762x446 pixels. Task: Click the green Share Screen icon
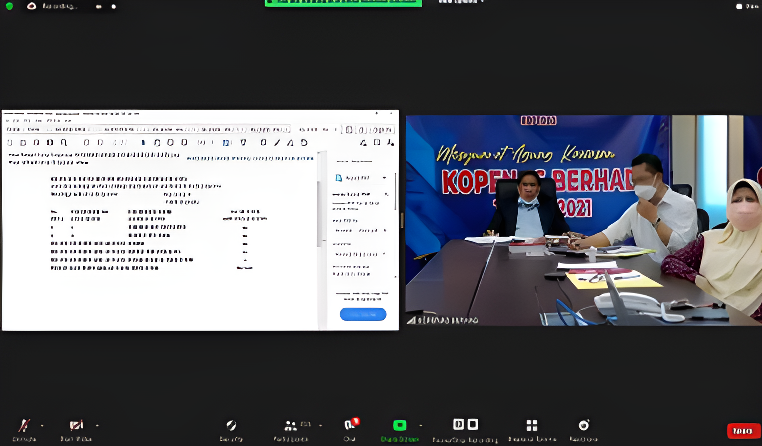(x=400, y=425)
